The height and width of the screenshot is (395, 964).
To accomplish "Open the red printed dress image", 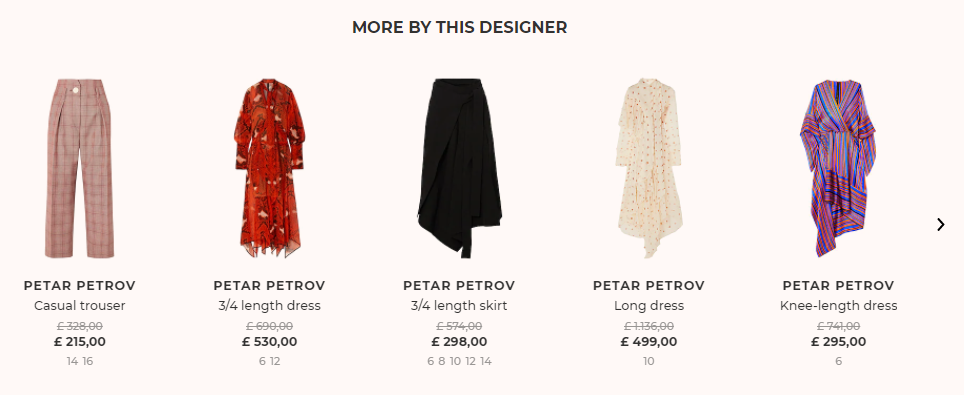I will click(269, 168).
